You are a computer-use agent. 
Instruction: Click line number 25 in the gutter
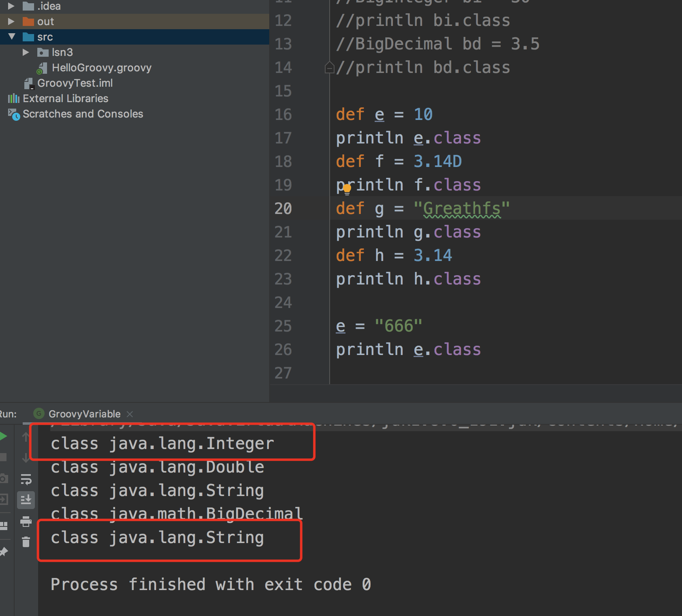283,326
